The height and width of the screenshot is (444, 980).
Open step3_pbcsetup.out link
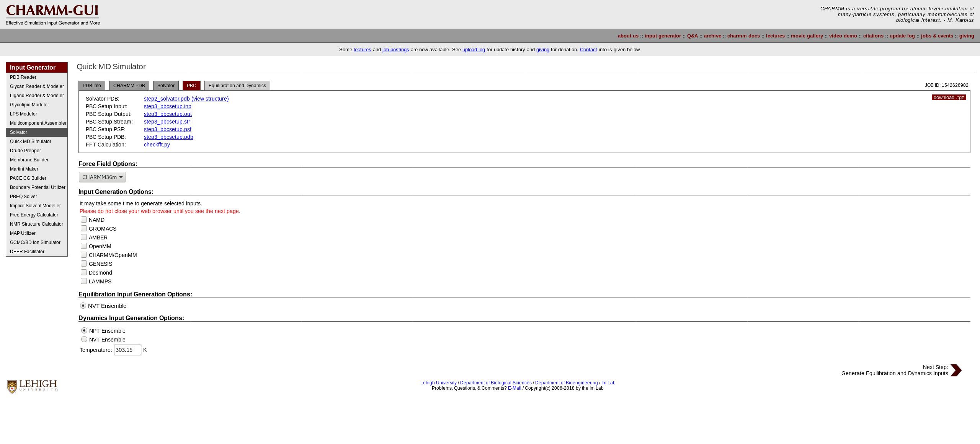point(168,114)
